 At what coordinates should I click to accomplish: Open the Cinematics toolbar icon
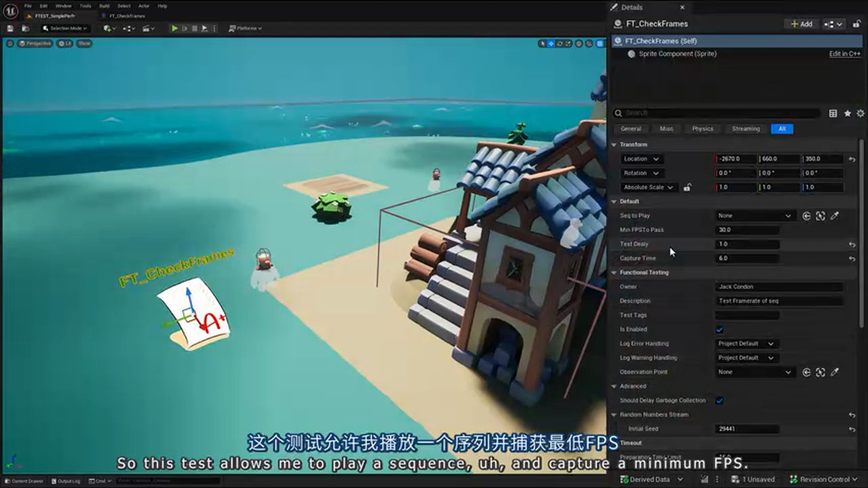146,28
